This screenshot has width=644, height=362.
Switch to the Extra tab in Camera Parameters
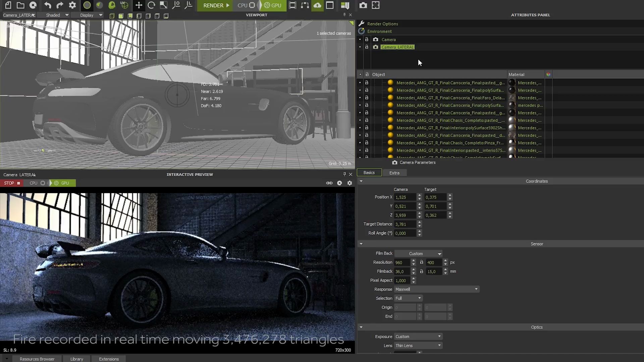pos(394,173)
